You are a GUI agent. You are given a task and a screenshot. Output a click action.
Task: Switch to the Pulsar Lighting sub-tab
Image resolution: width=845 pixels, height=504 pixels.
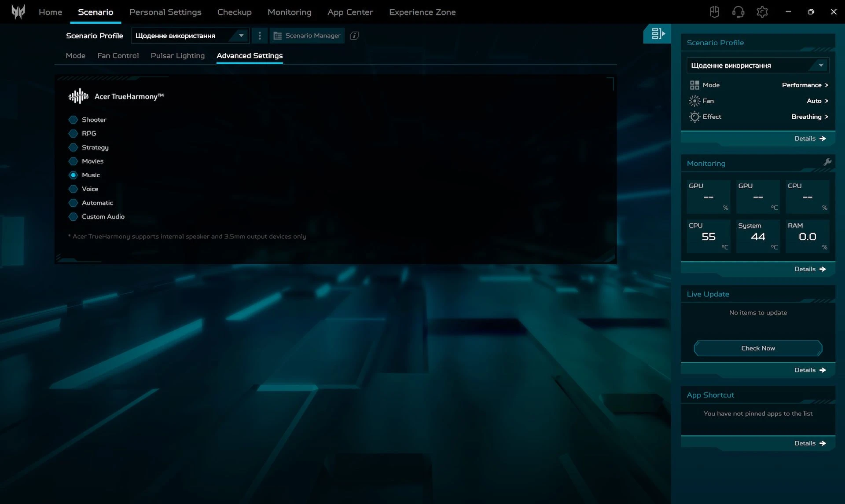[x=178, y=55]
